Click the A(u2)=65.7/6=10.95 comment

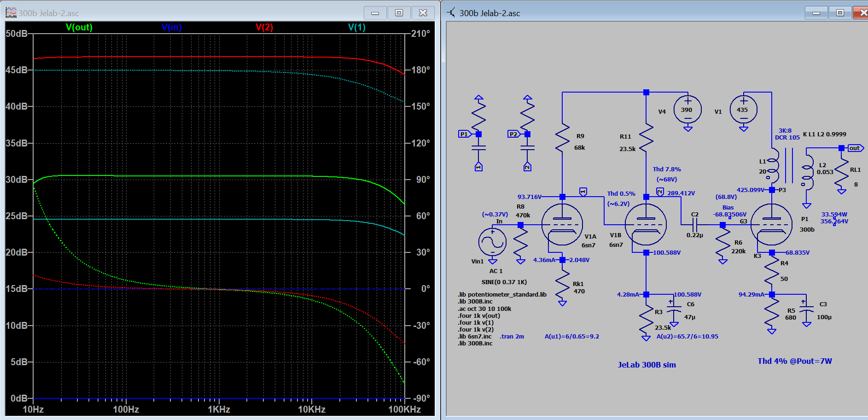pyautogui.click(x=687, y=336)
